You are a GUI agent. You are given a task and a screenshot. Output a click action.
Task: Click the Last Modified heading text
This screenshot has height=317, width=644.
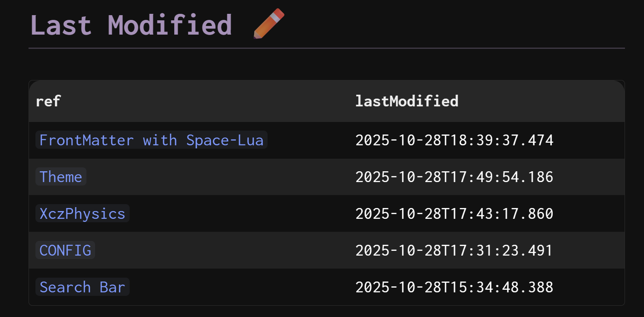pyautogui.click(x=131, y=25)
